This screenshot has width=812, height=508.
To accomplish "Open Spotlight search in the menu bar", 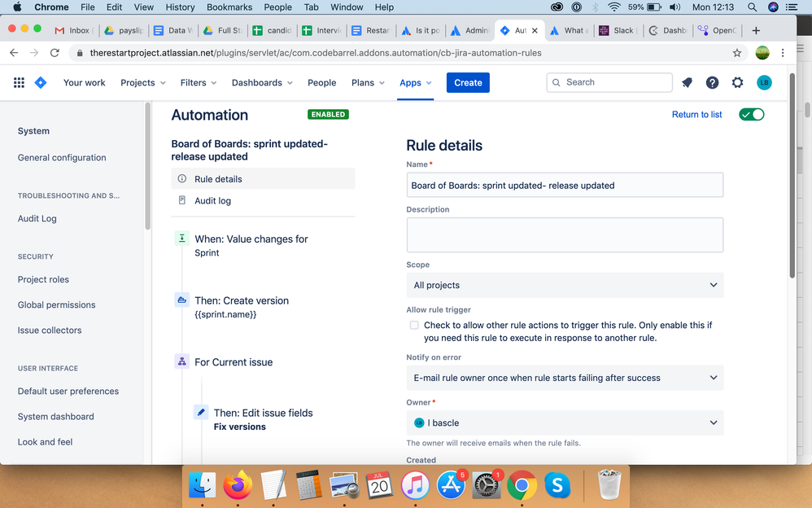I will (x=752, y=7).
